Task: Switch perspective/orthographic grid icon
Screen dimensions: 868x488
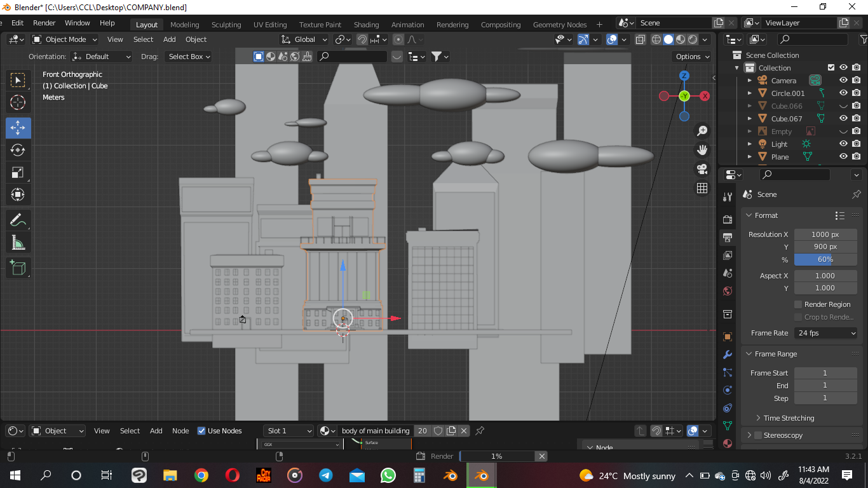Action: tap(702, 188)
